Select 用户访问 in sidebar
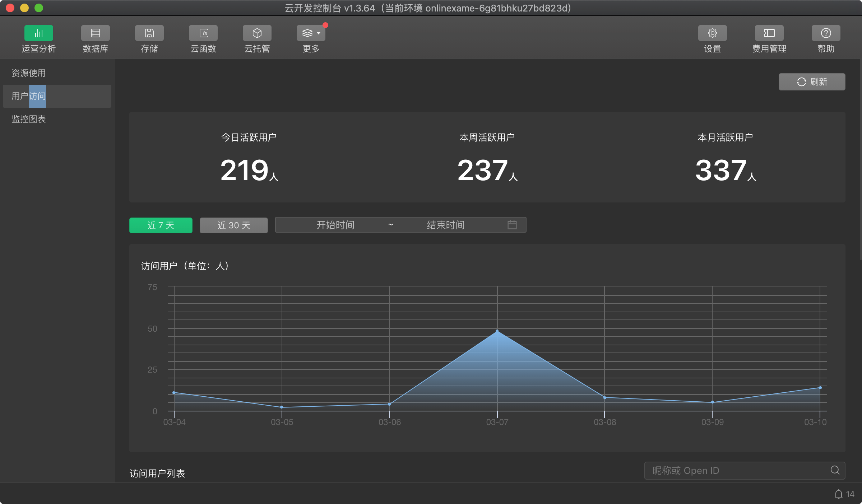Screen dimensions: 862x504 pyautogui.click(x=29, y=96)
